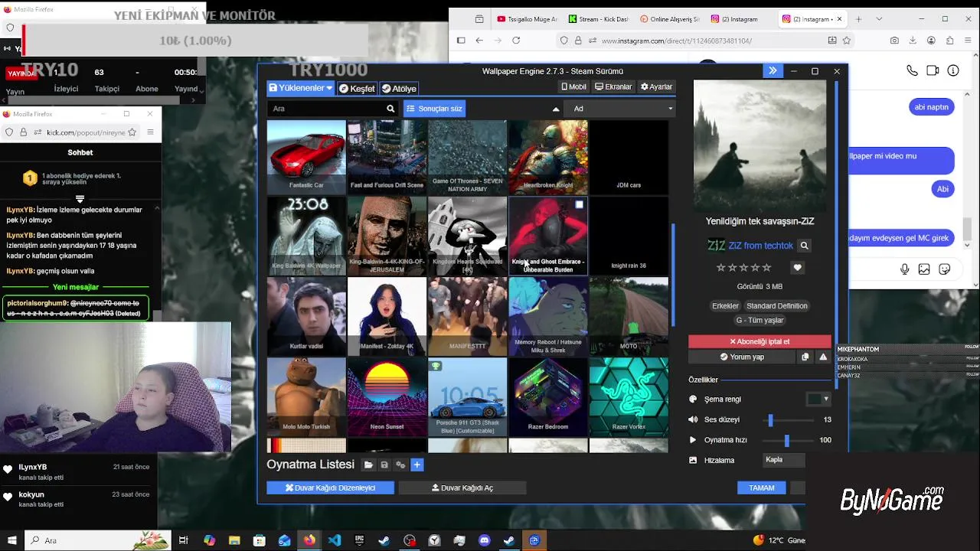Select the Fantastic Car wallpaper
Image resolution: width=980 pixels, height=551 pixels.
point(306,156)
